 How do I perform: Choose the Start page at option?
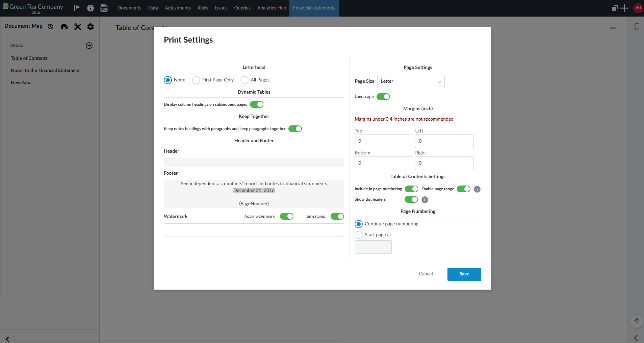tap(359, 235)
